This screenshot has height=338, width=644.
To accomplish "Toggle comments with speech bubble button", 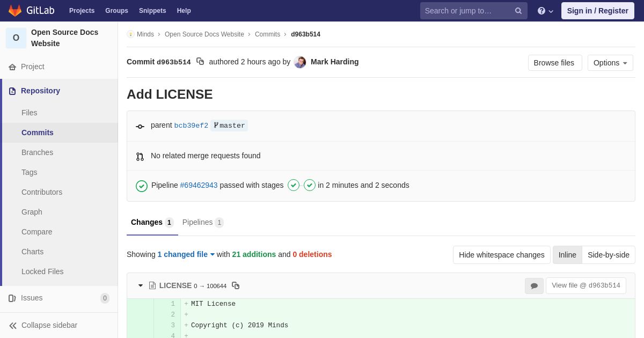I will [534, 286].
